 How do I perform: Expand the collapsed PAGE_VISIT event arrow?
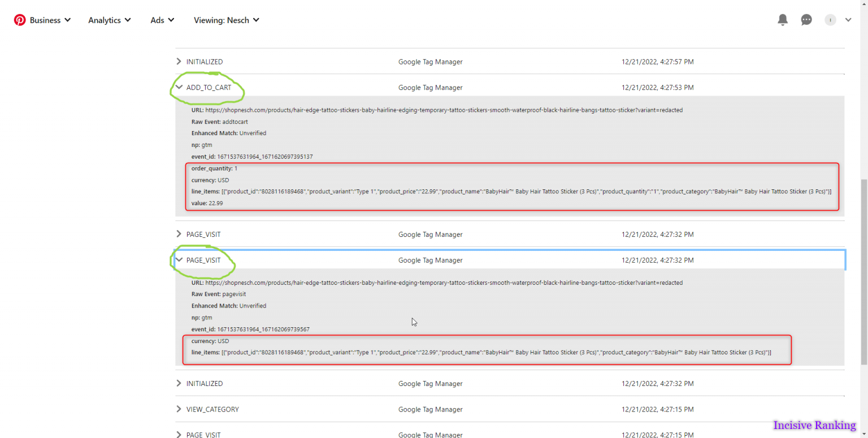[179, 234]
